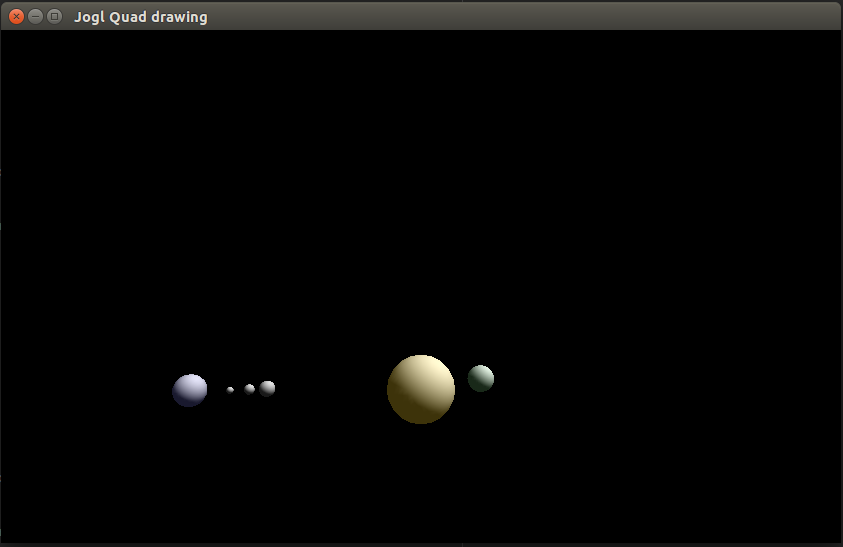Click the tiniest gray sphere
Viewport: 843px width, 547px height.
coord(230,390)
